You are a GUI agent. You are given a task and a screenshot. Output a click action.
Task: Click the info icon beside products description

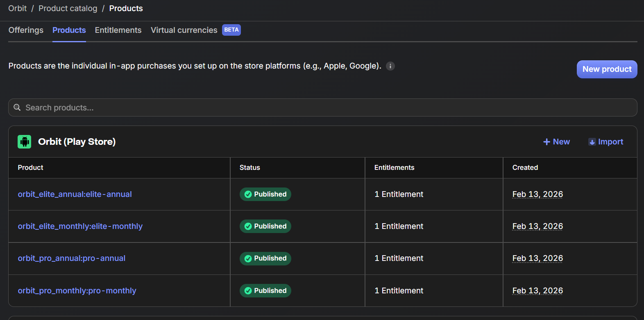[390, 66]
